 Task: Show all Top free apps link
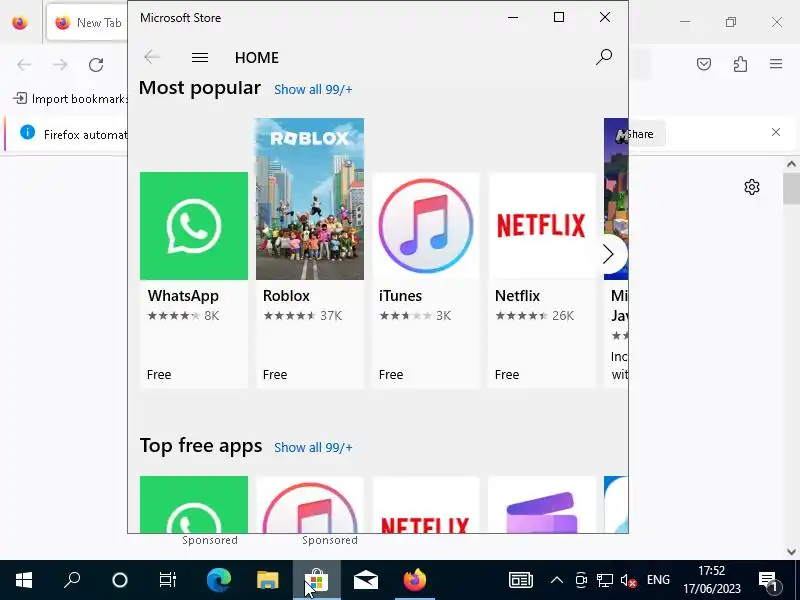[313, 447]
